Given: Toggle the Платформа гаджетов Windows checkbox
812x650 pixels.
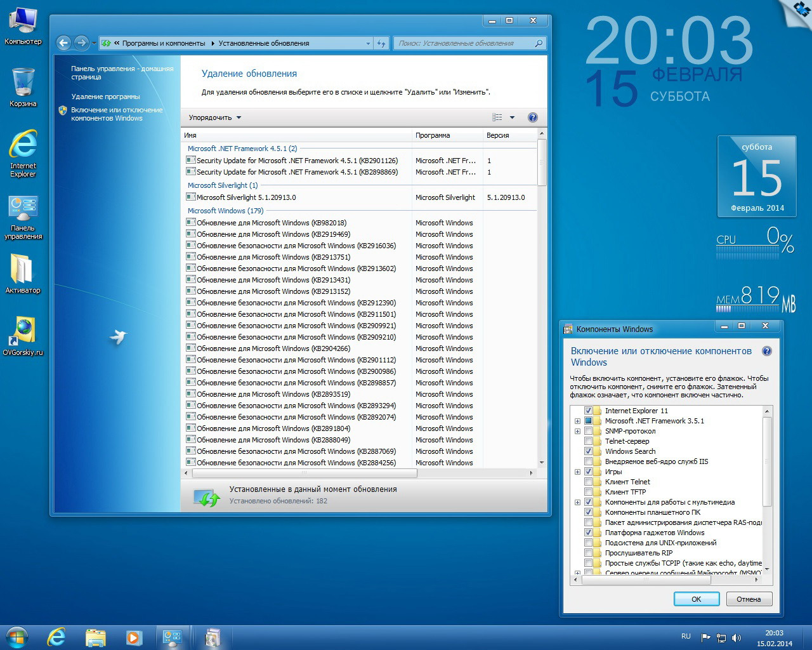Looking at the screenshot, I should tap(588, 533).
